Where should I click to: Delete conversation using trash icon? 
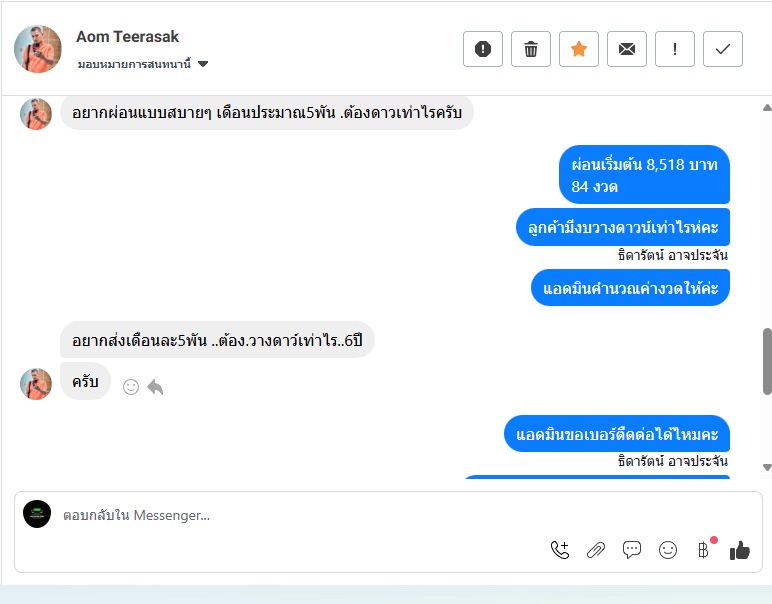pyautogui.click(x=531, y=49)
